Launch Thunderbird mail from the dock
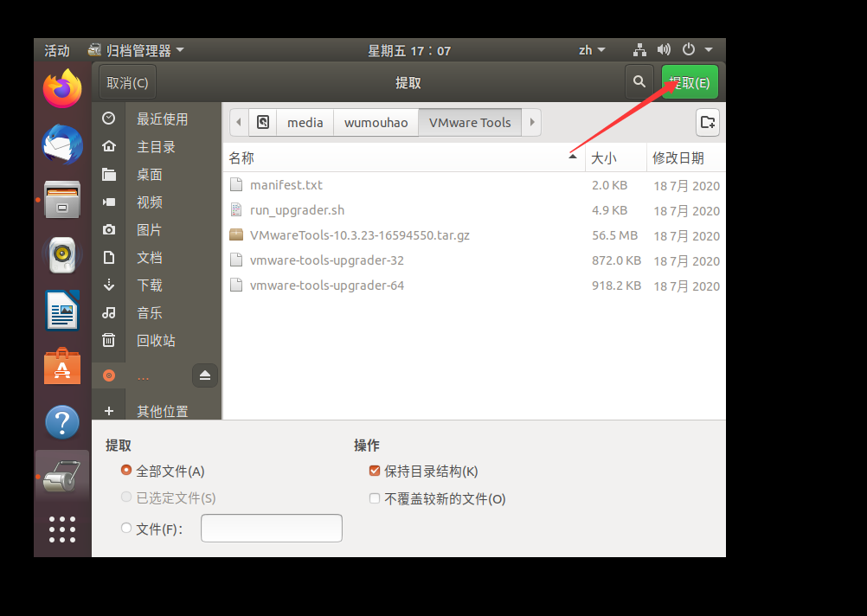Viewport: 867px width, 616px height. [62, 144]
